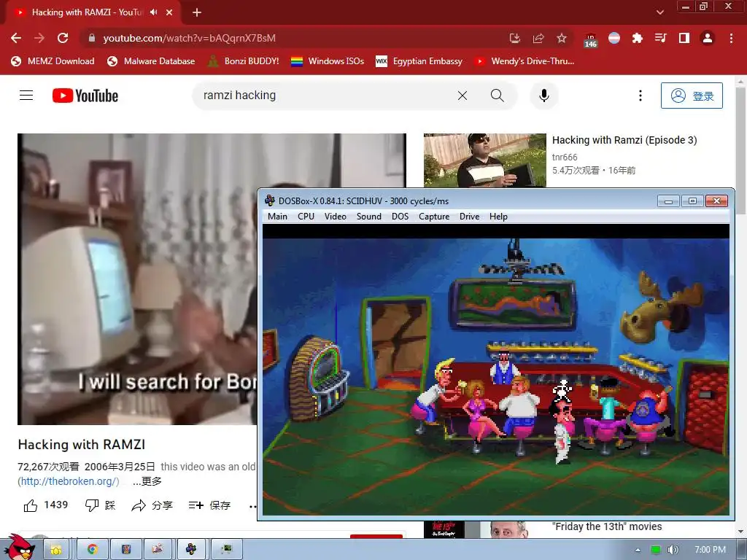
Task: Open the DOSBox-X CPU menu
Action: click(306, 217)
